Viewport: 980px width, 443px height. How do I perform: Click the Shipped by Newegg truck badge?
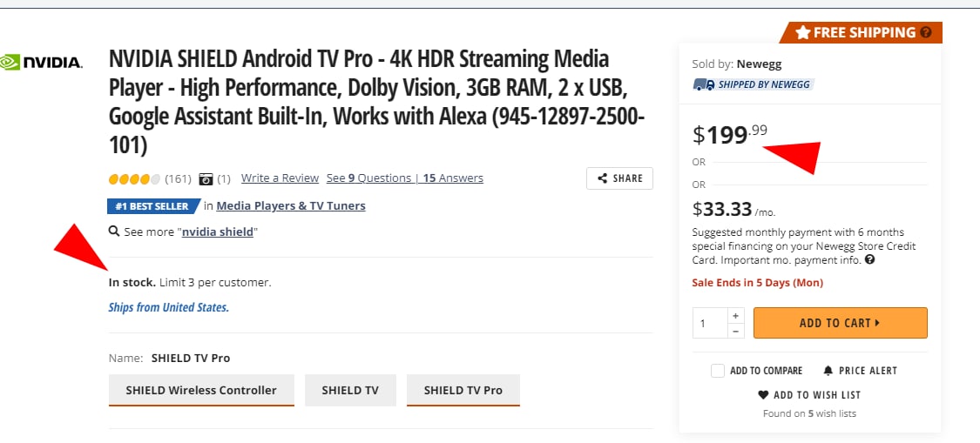pyautogui.click(x=754, y=84)
